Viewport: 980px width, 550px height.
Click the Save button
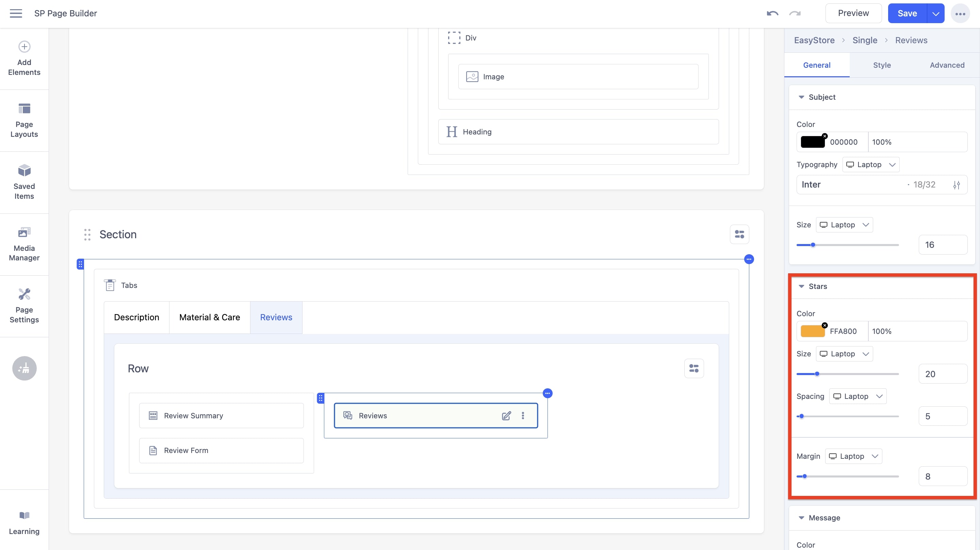(907, 13)
